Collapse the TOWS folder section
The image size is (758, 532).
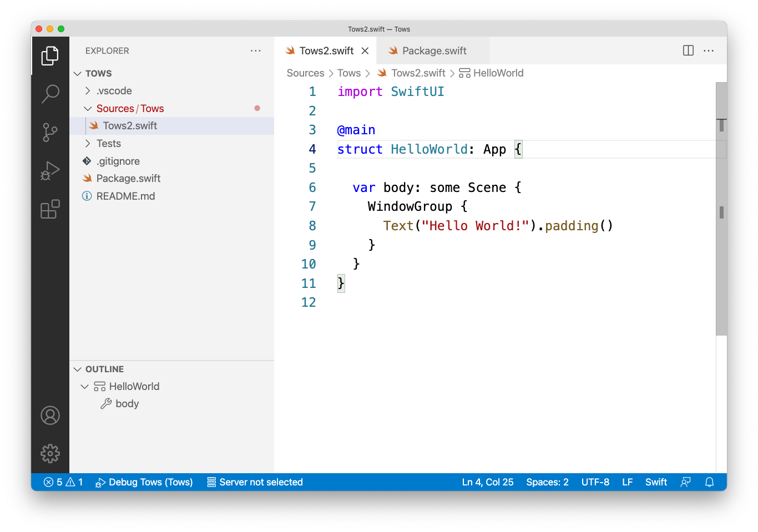171,73
